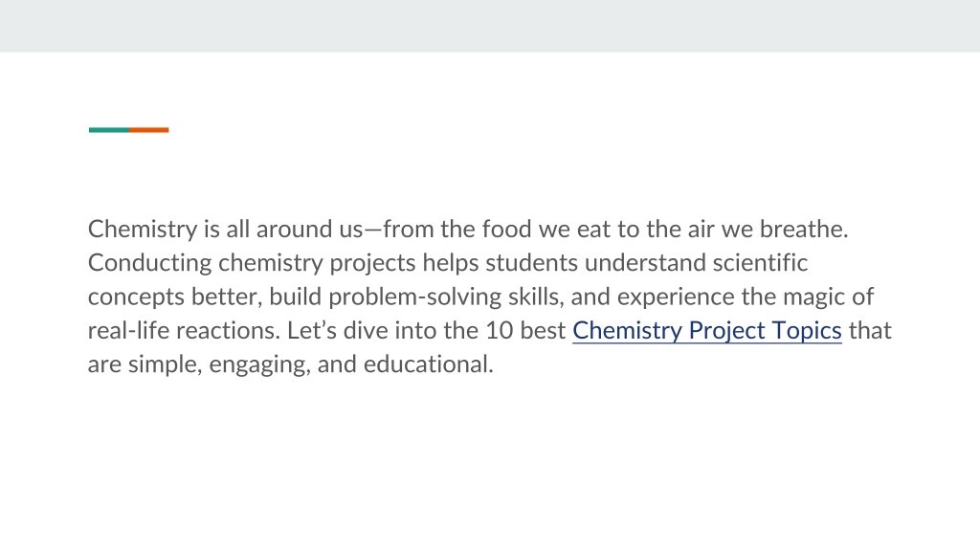The width and height of the screenshot is (980, 551).
Task: Click the word "Conducting" in second line
Action: pos(149,263)
